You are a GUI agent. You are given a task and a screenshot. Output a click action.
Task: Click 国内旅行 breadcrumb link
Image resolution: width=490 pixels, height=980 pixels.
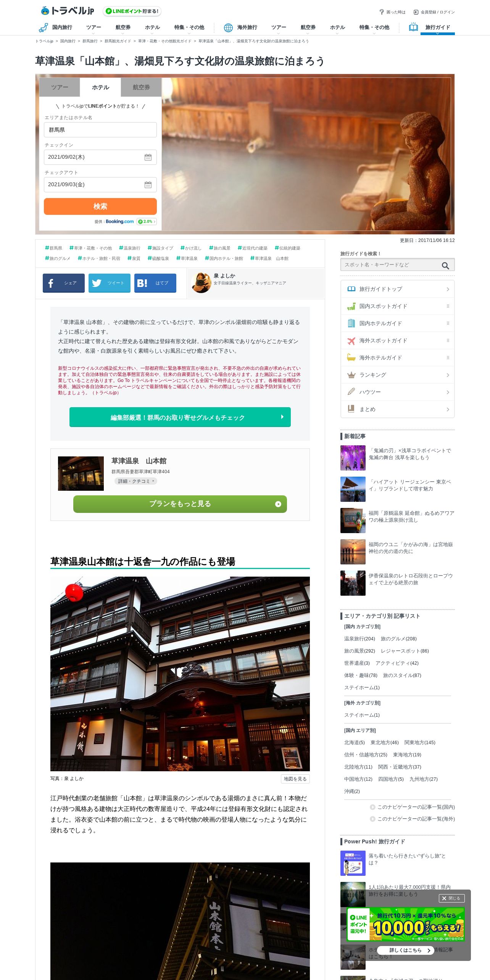[68, 41]
